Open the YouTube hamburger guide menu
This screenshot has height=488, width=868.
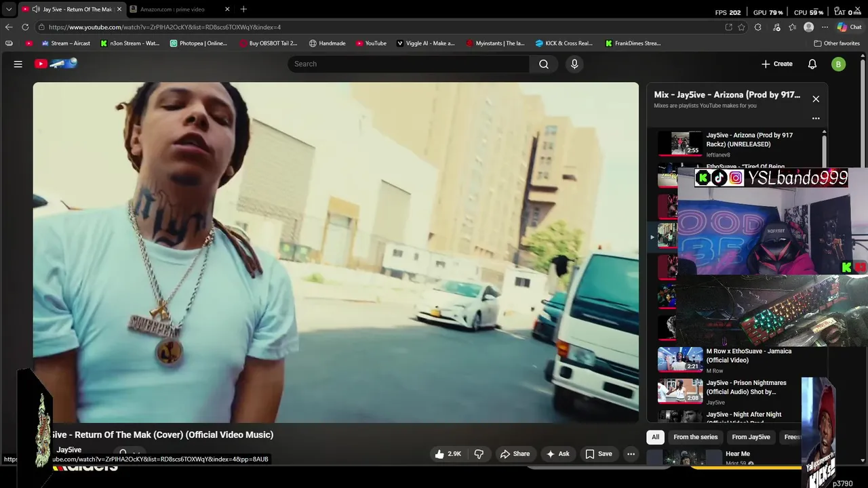(x=18, y=64)
